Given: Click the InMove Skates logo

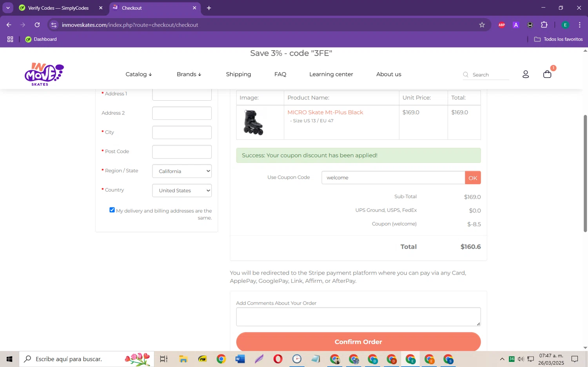Looking at the screenshot, I should coord(44,74).
